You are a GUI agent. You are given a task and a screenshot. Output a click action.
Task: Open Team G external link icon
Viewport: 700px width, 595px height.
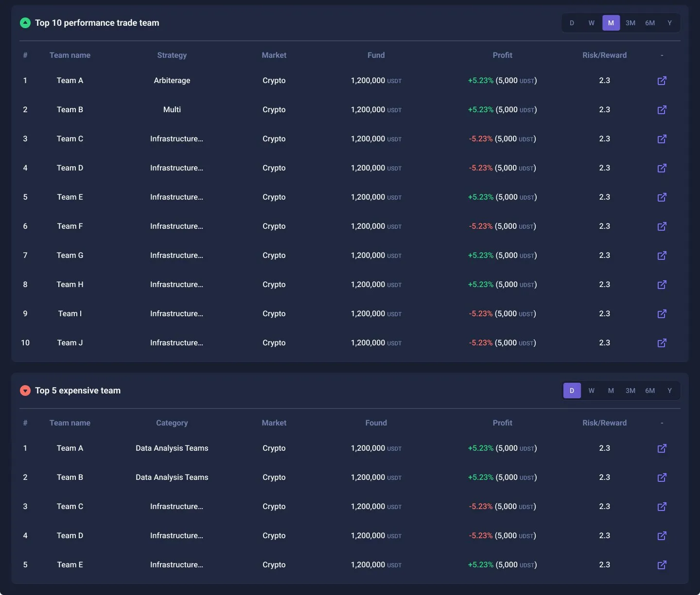[x=662, y=255]
